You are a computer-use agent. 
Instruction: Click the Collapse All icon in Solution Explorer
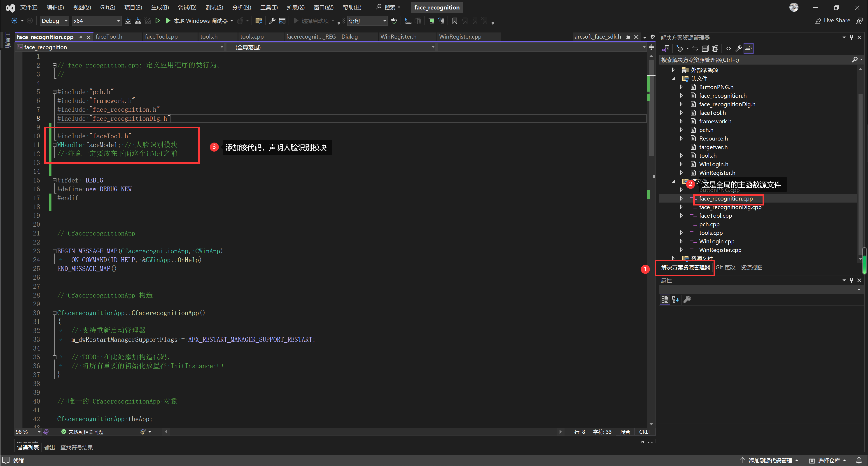(x=705, y=48)
